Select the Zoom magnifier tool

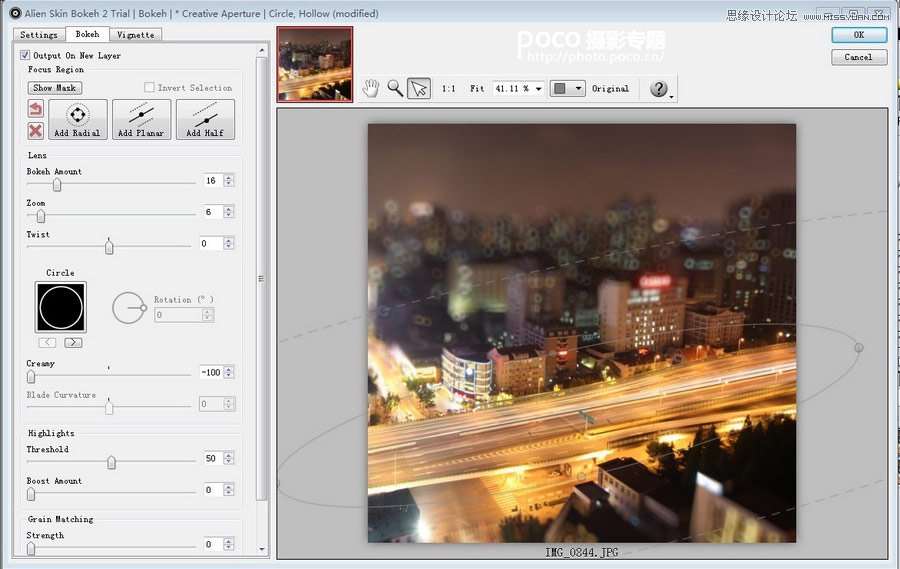point(395,88)
